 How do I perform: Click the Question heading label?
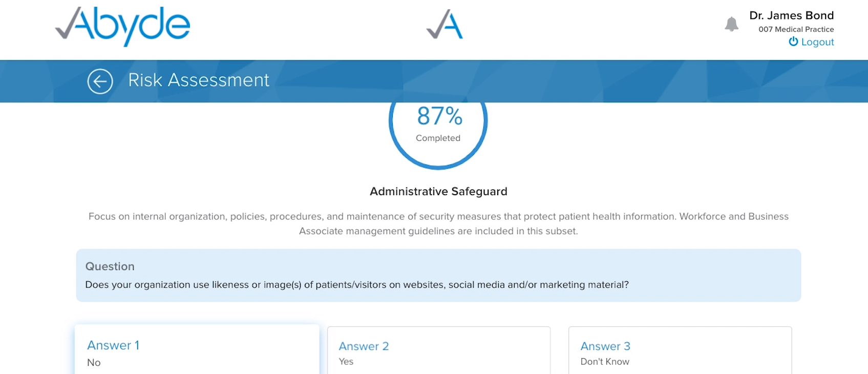[x=110, y=266]
